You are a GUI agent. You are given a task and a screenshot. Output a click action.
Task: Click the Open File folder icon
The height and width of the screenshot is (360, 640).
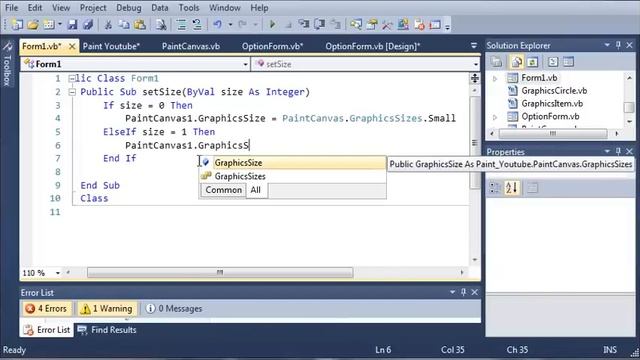(33, 24)
